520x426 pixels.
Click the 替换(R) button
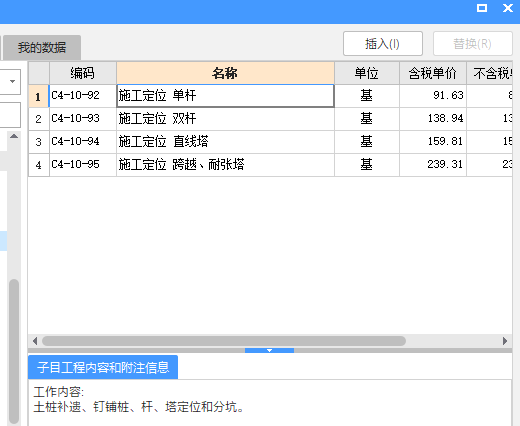472,44
